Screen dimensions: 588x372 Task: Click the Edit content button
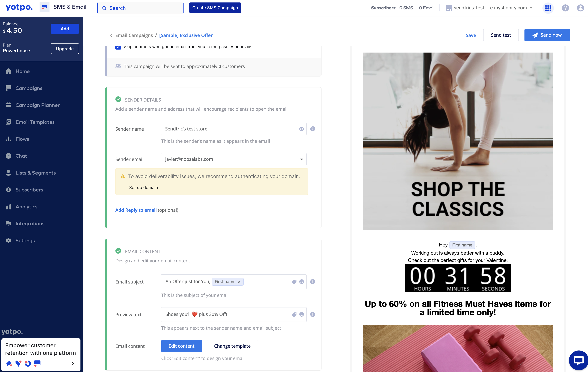pyautogui.click(x=181, y=346)
